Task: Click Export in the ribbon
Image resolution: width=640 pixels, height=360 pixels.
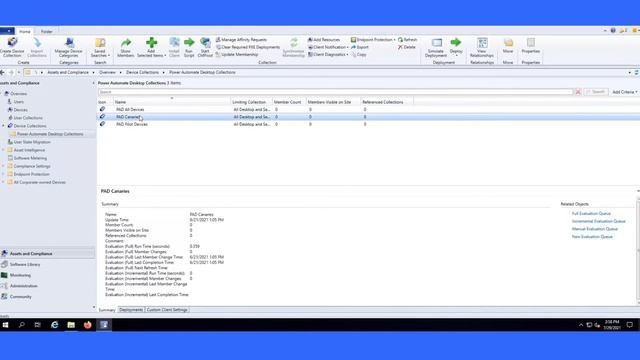Action: (x=360, y=47)
